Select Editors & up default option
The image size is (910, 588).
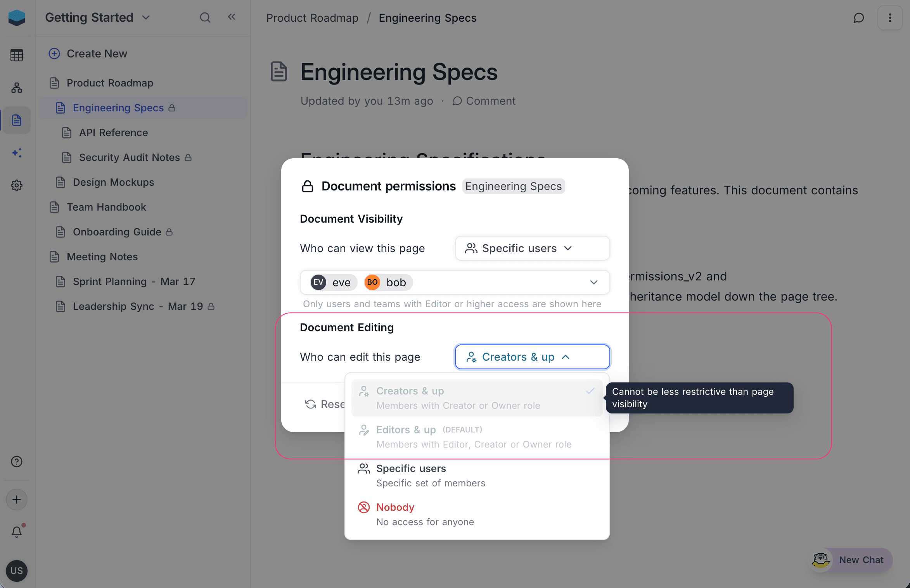[406, 430]
